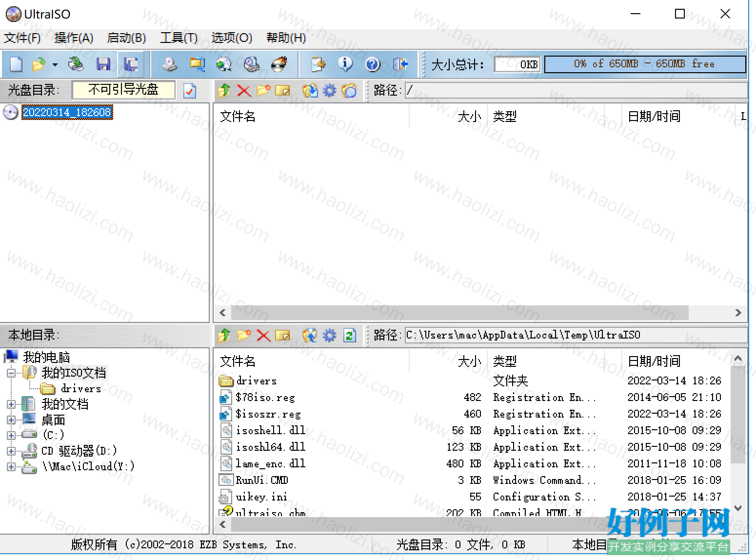Select the file isoshell.dll
The width and height of the screenshot is (756, 560).
pyautogui.click(x=271, y=431)
